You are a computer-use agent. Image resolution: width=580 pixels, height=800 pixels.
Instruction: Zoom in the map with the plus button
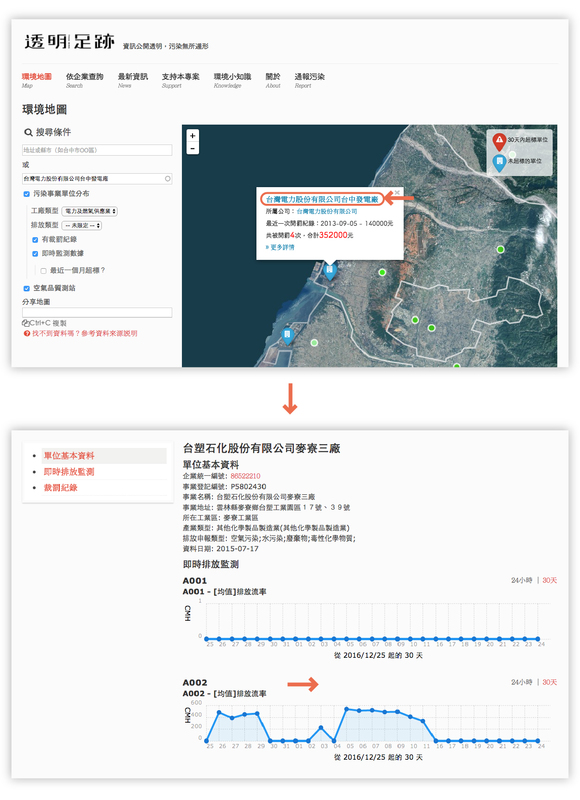(192, 136)
